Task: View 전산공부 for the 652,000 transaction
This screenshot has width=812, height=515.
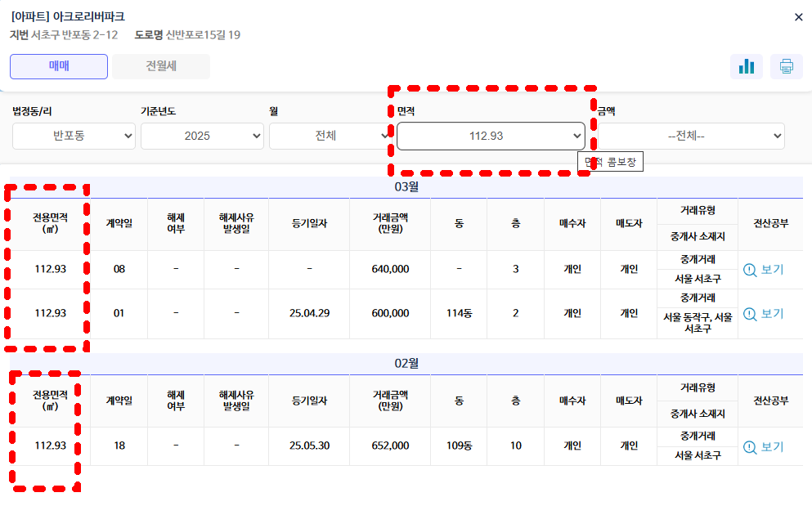Action: click(x=764, y=446)
